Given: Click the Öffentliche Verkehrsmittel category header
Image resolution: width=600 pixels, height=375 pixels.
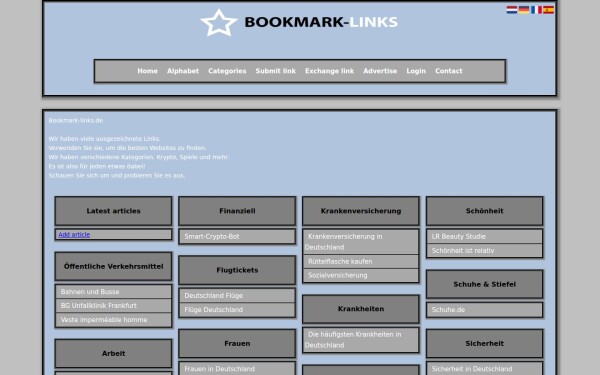Looking at the screenshot, I should [113, 266].
